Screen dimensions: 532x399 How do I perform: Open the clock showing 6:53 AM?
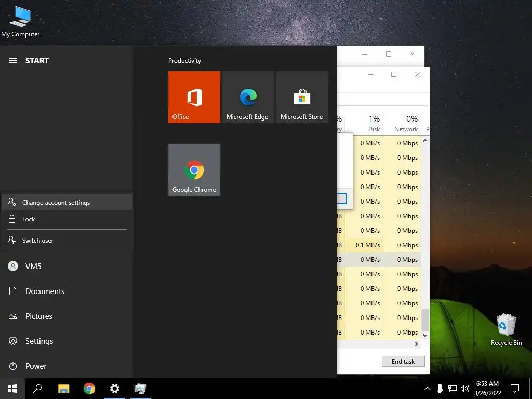(487, 389)
